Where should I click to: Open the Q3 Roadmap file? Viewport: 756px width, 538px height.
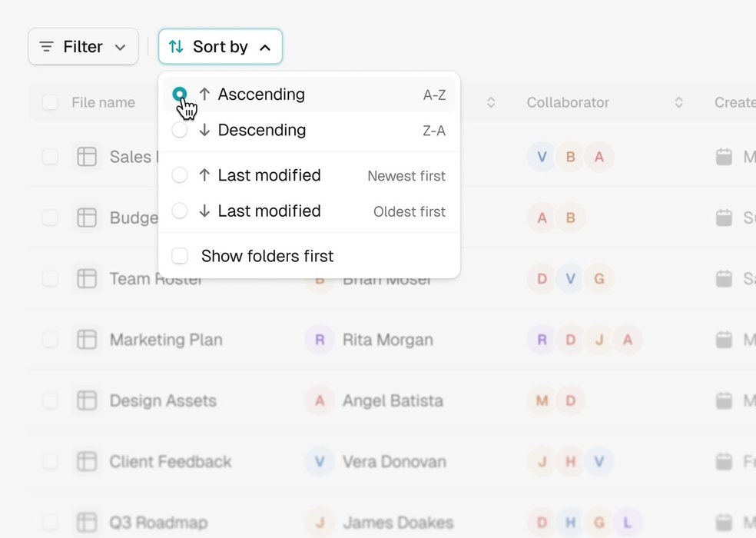tap(158, 522)
